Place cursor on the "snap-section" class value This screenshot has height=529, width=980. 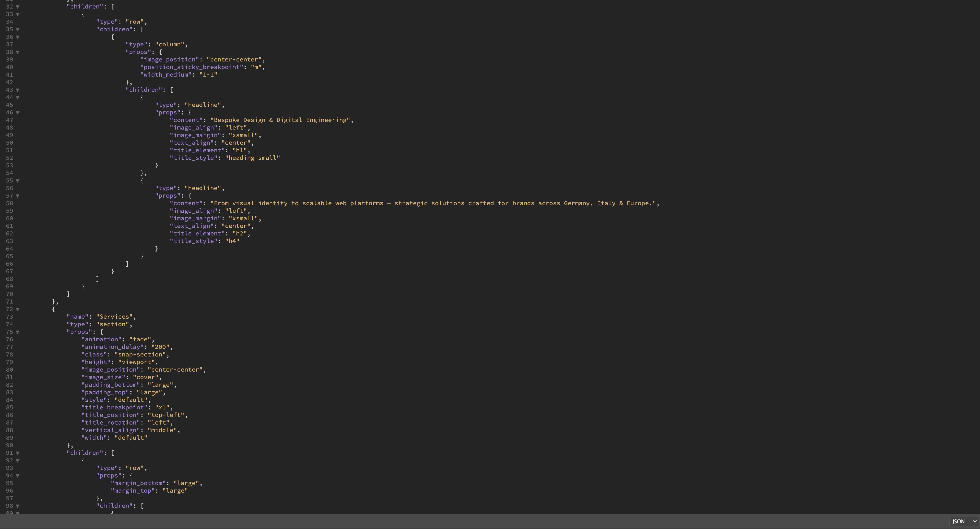[140, 354]
